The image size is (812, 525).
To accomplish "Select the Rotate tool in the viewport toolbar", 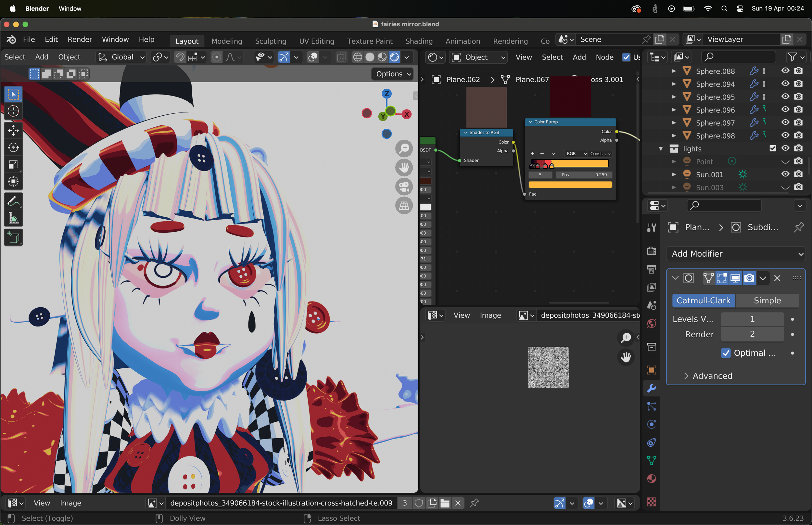I will coord(13,147).
